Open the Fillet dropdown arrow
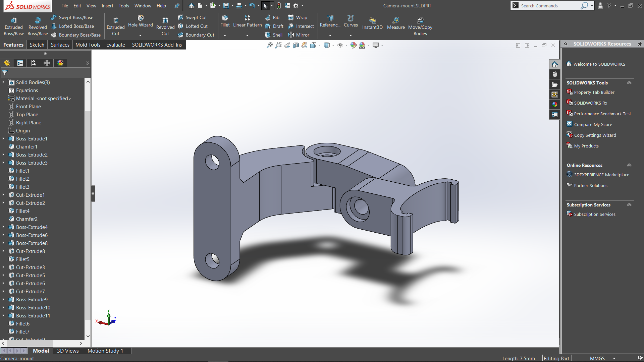This screenshot has height=362, width=644. pyautogui.click(x=225, y=35)
